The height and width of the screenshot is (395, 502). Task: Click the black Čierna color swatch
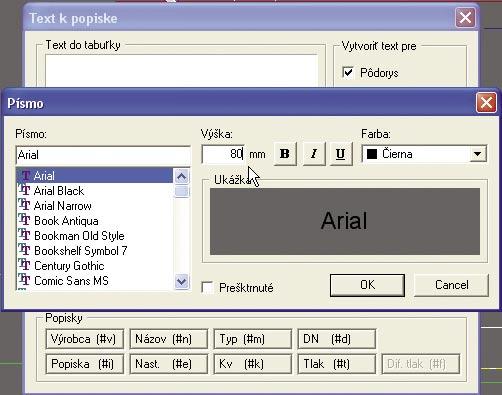point(372,154)
